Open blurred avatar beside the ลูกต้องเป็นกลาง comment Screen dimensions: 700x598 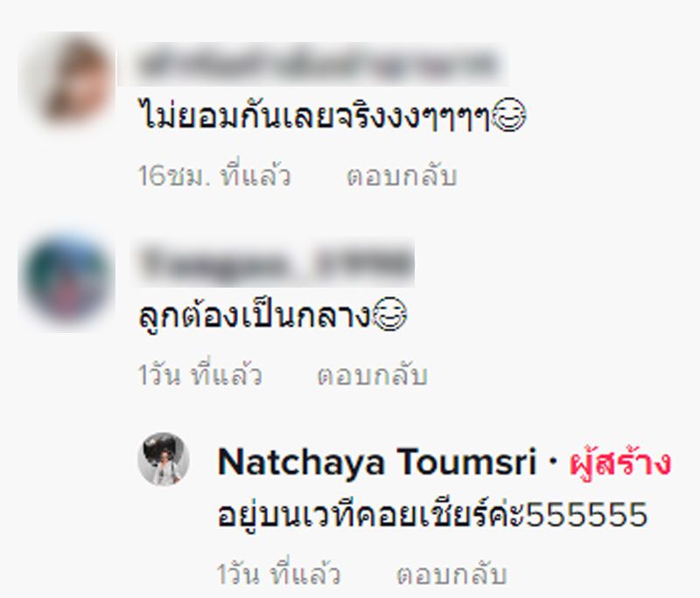[67, 282]
